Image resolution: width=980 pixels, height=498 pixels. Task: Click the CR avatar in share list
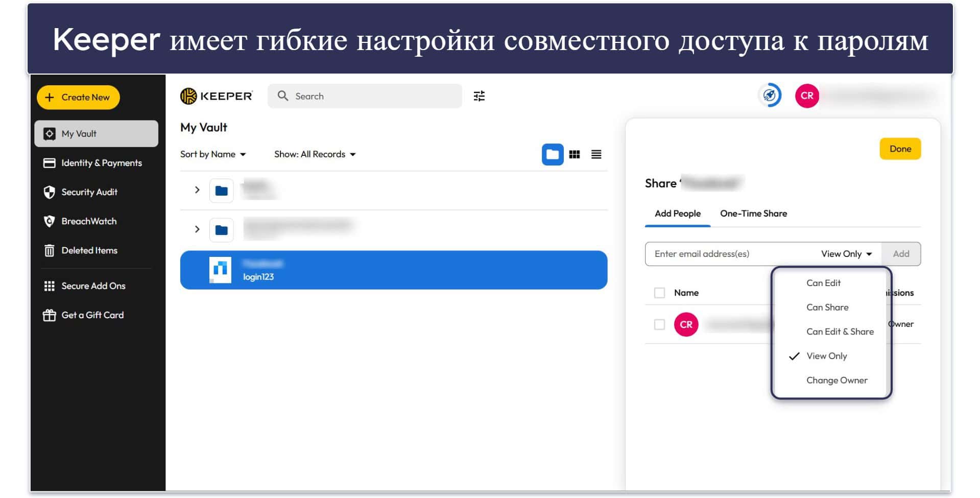click(x=686, y=324)
